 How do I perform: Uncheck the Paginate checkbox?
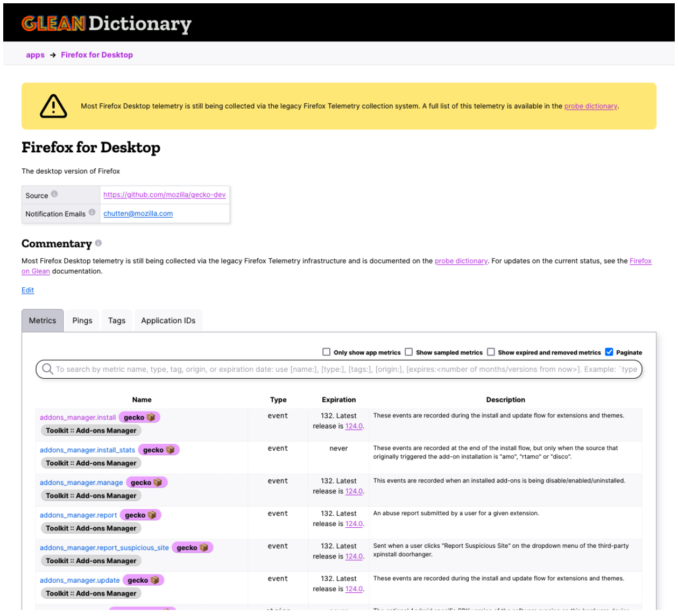pos(609,352)
